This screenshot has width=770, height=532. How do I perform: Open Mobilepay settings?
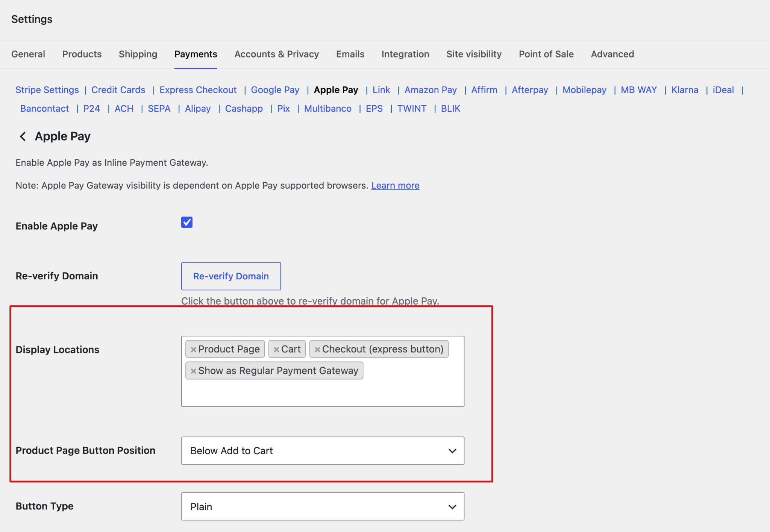[584, 90]
